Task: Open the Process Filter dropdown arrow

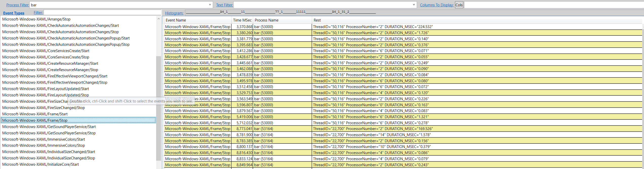Action: 210,5
